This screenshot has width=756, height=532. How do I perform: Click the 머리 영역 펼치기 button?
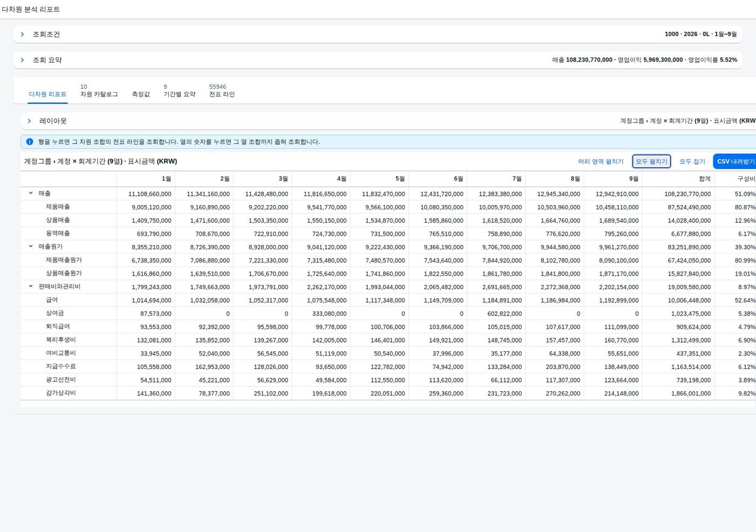pyautogui.click(x=600, y=161)
